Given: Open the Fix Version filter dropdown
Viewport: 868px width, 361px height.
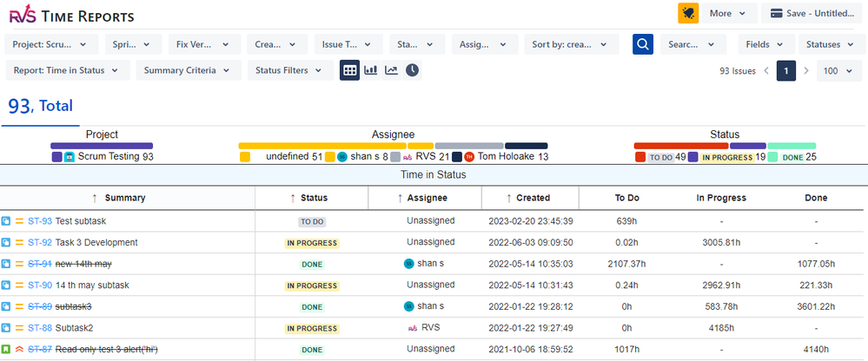Looking at the screenshot, I should coord(205,44).
